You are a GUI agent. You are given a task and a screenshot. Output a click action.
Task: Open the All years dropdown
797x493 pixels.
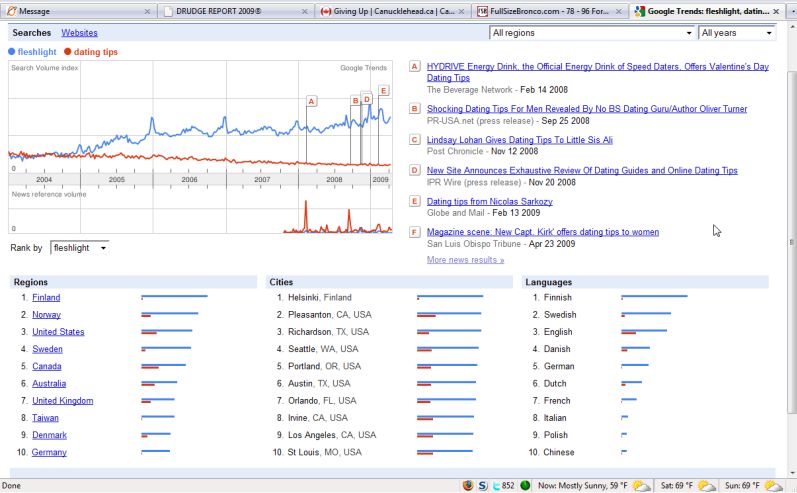click(x=737, y=33)
